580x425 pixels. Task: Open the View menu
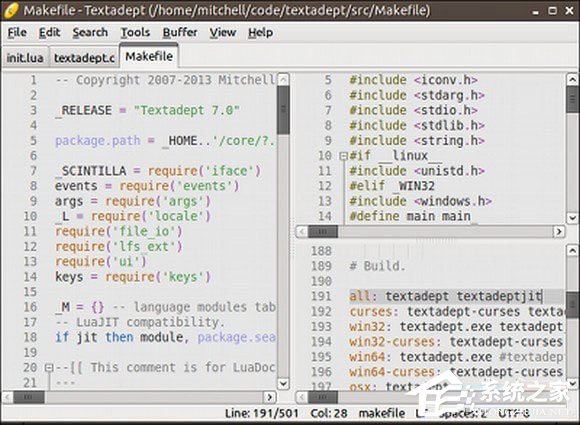(x=223, y=33)
